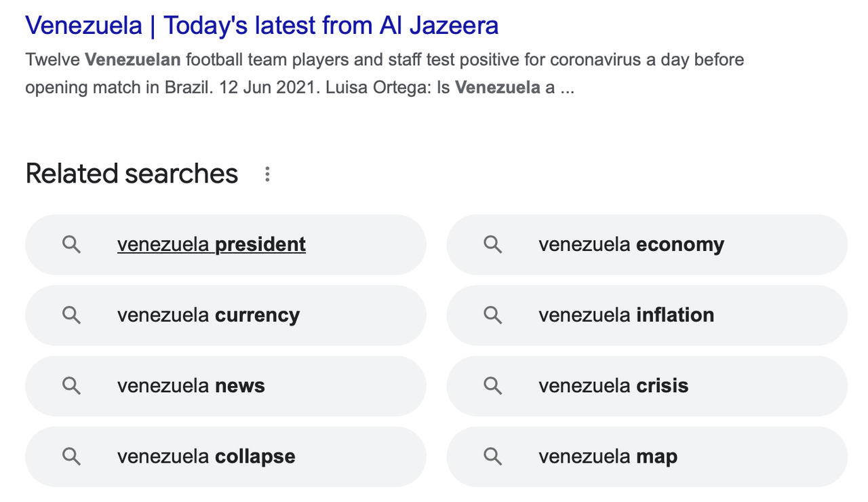Click the magnifier icon beside venezuela map
The width and height of the screenshot is (868, 502).
[x=493, y=457]
